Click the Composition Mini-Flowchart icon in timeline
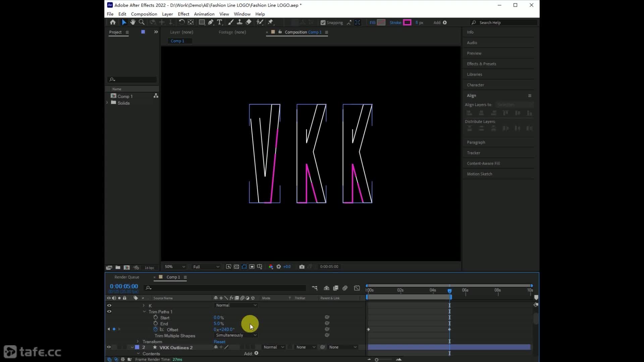The height and width of the screenshot is (362, 644). tap(315, 288)
